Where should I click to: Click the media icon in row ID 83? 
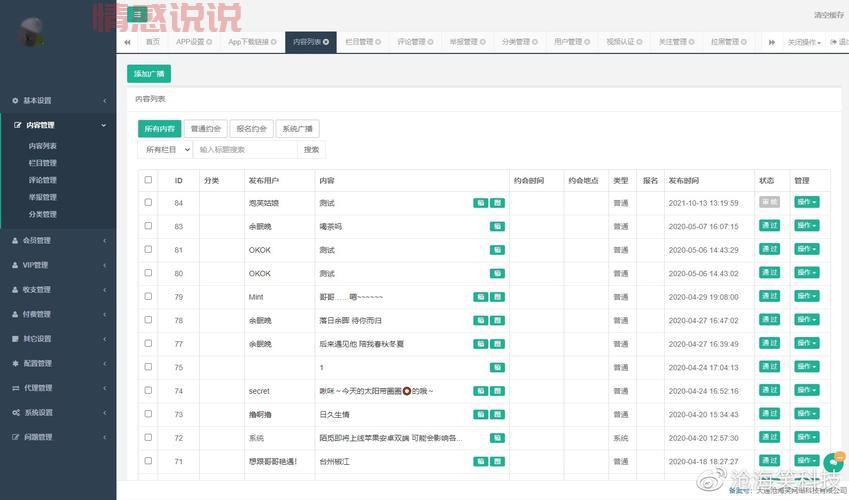coord(497,226)
